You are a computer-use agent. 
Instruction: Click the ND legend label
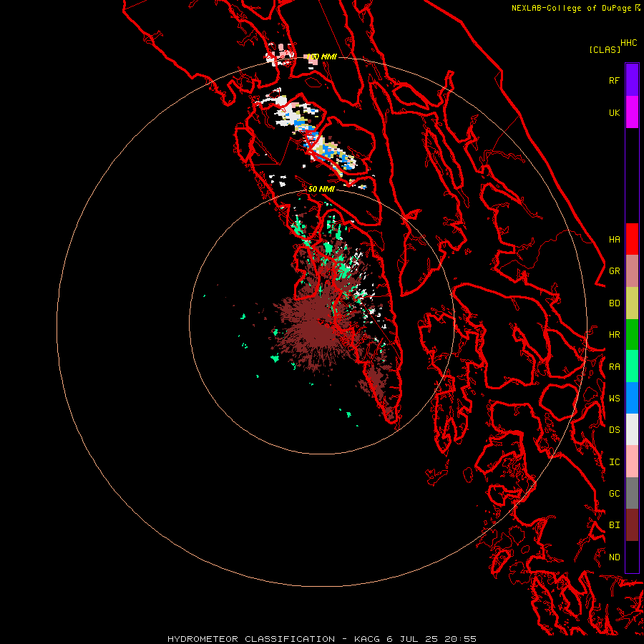click(x=614, y=557)
